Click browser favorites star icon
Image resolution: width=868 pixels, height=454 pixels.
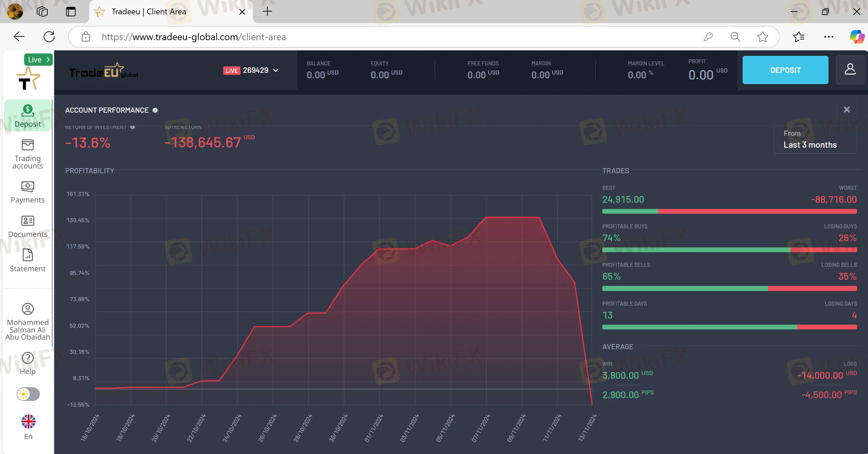pos(762,37)
